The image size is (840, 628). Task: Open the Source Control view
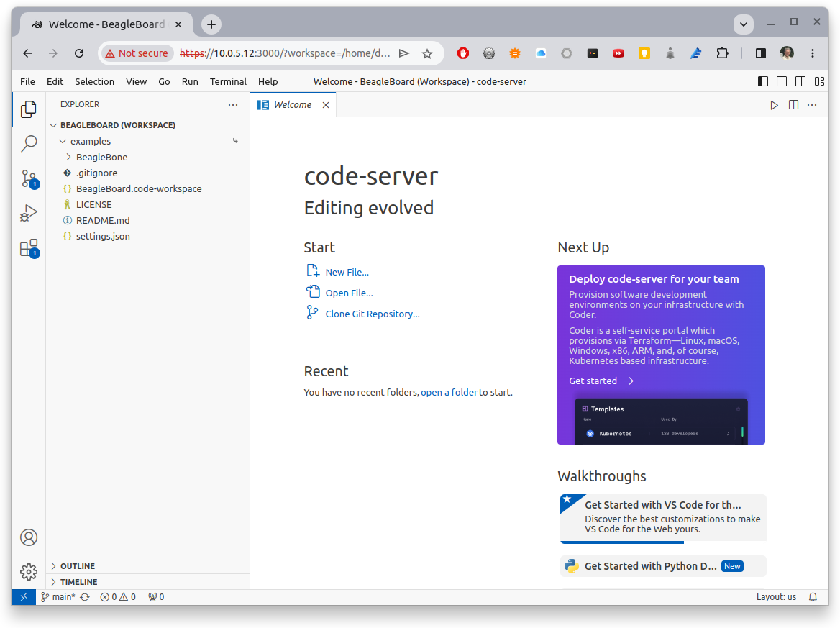pyautogui.click(x=29, y=178)
